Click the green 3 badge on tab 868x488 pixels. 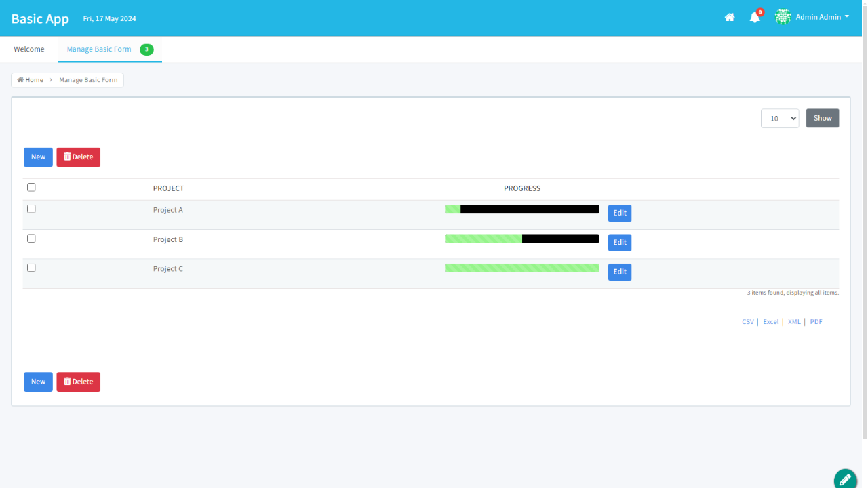(x=146, y=49)
